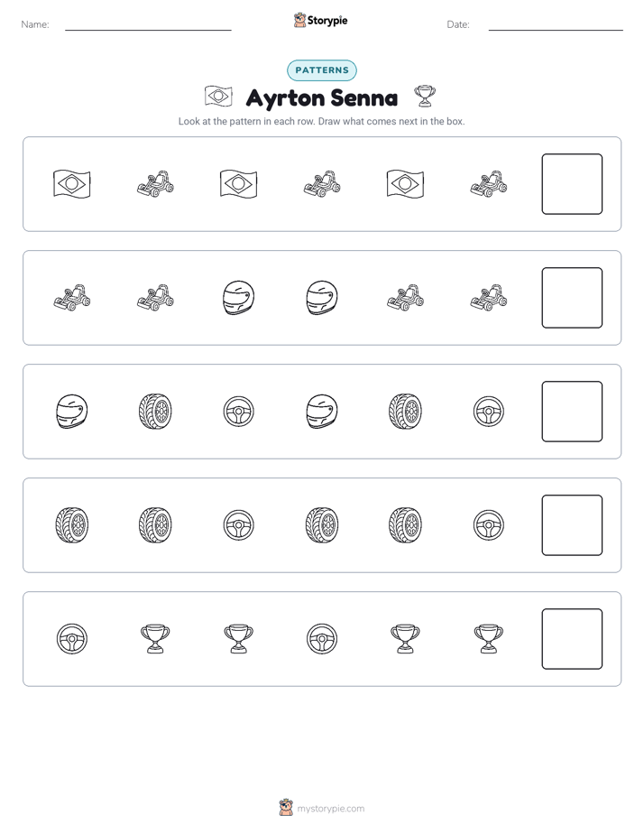
Task: Click the Name input line
Action: click(148, 29)
